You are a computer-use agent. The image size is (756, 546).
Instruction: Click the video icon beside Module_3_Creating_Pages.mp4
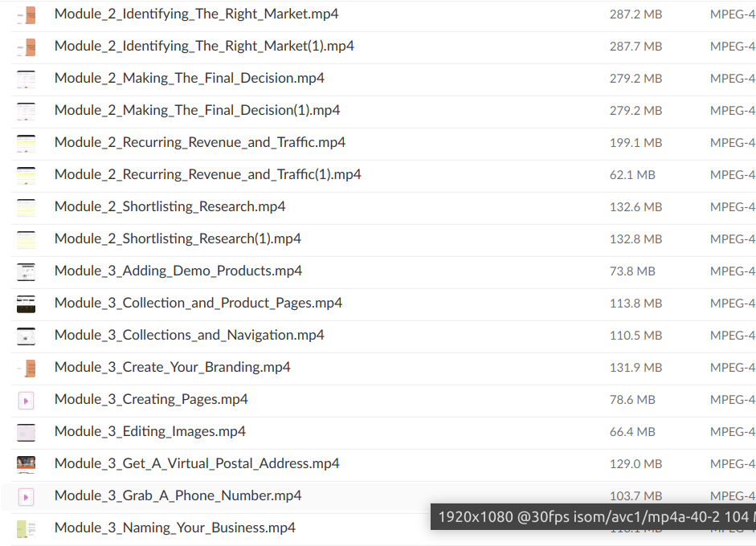(x=26, y=400)
